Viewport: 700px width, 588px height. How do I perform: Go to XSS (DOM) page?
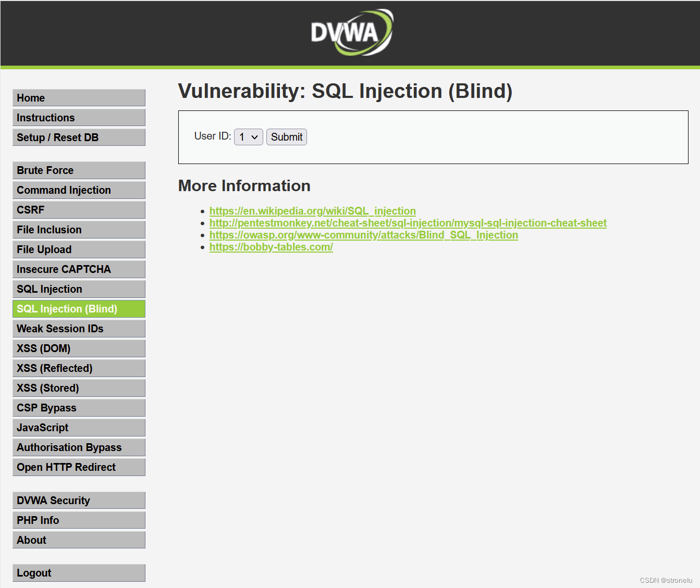(x=79, y=348)
